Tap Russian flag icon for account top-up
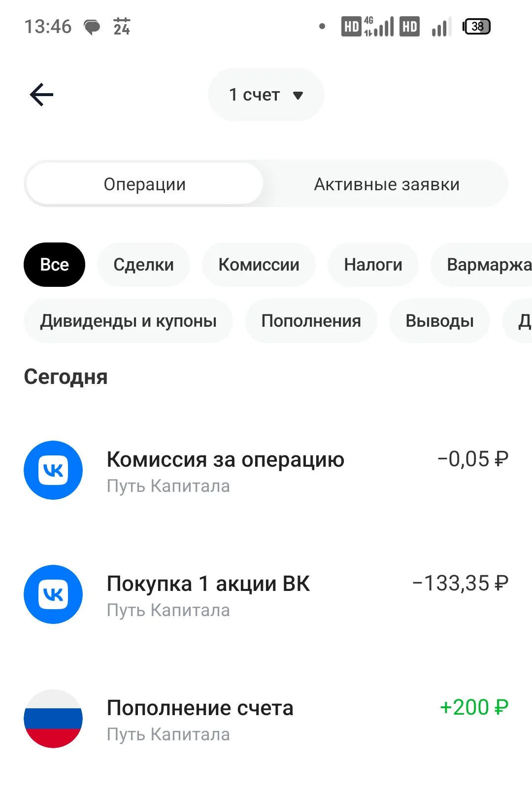Image resolution: width=532 pixels, height=793 pixels. pyautogui.click(x=53, y=719)
